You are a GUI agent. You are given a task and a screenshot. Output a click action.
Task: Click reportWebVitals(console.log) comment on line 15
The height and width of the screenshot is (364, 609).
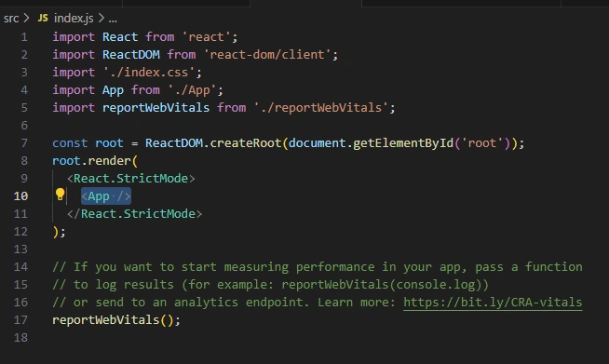click(x=385, y=285)
